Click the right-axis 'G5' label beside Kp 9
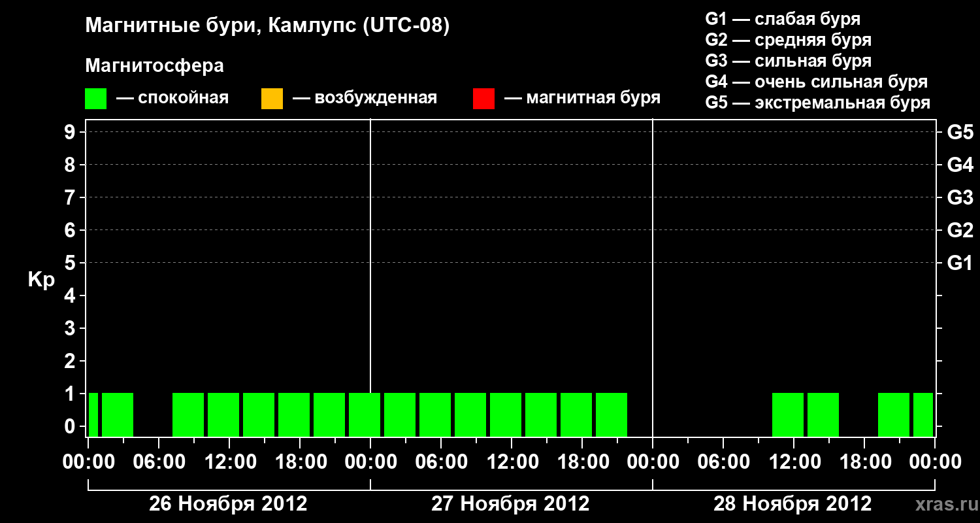 point(960,132)
